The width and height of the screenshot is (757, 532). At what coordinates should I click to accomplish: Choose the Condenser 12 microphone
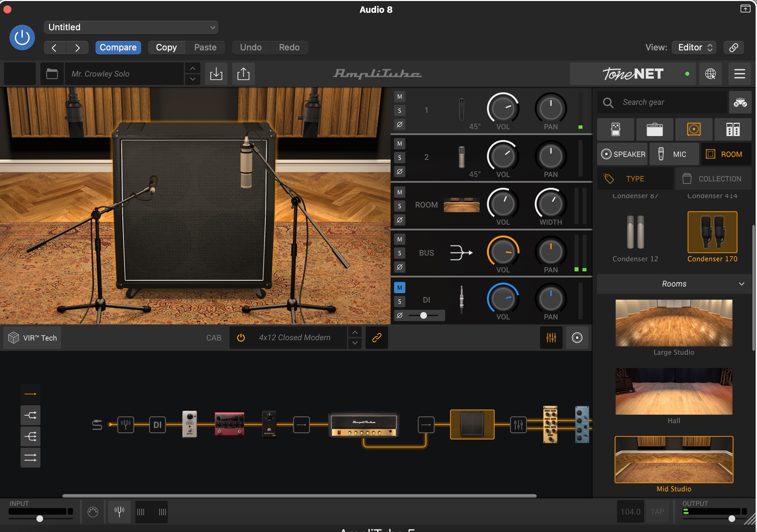click(x=635, y=238)
